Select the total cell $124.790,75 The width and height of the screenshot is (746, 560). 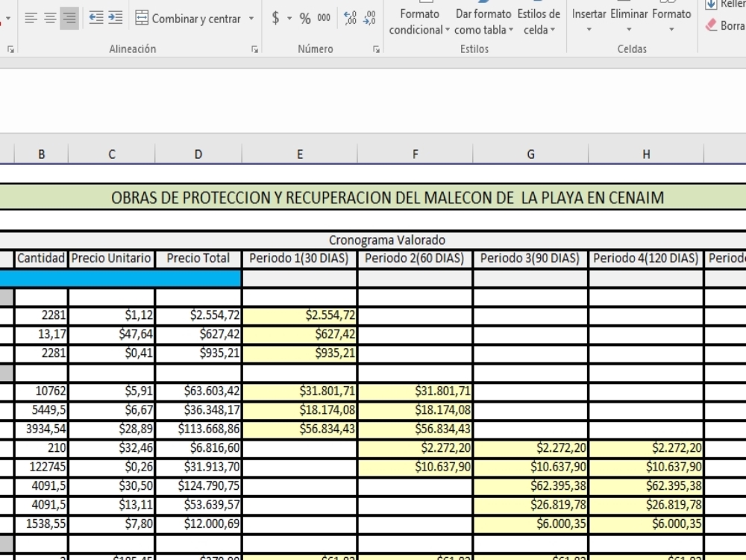pyautogui.click(x=198, y=486)
